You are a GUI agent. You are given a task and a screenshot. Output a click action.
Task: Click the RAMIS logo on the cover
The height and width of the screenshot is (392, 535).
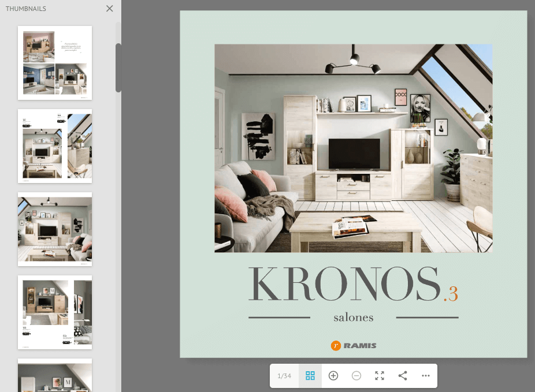354,346
